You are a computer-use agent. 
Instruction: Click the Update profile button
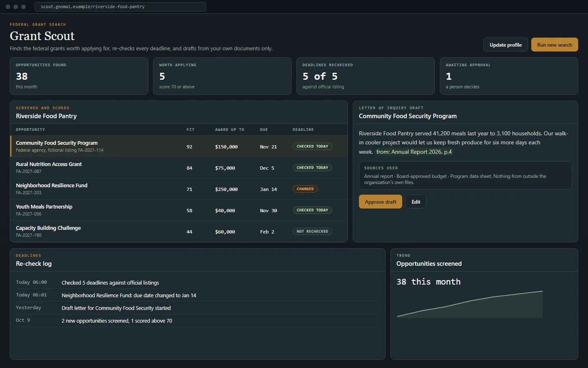(506, 45)
